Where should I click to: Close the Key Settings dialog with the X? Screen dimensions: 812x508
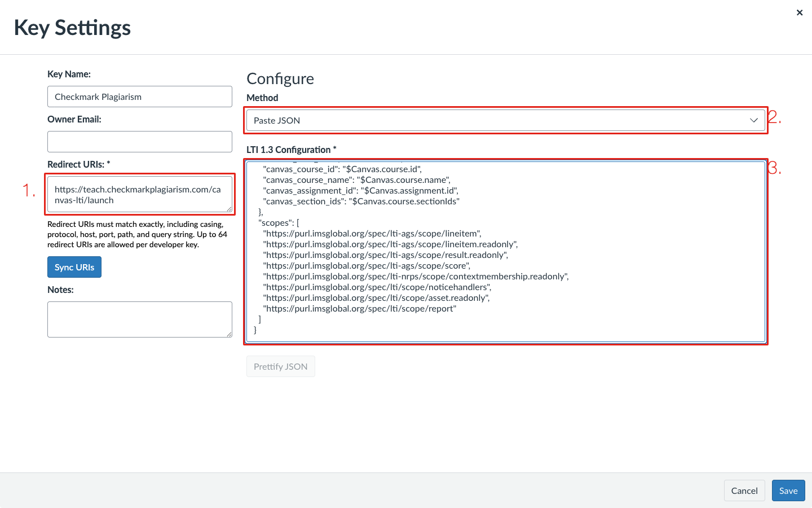[800, 12]
